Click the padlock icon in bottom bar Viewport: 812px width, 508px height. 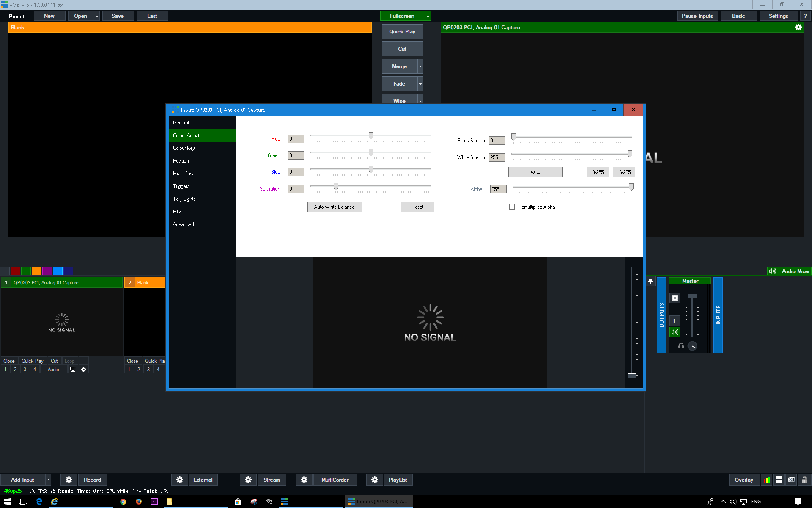[804, 480]
